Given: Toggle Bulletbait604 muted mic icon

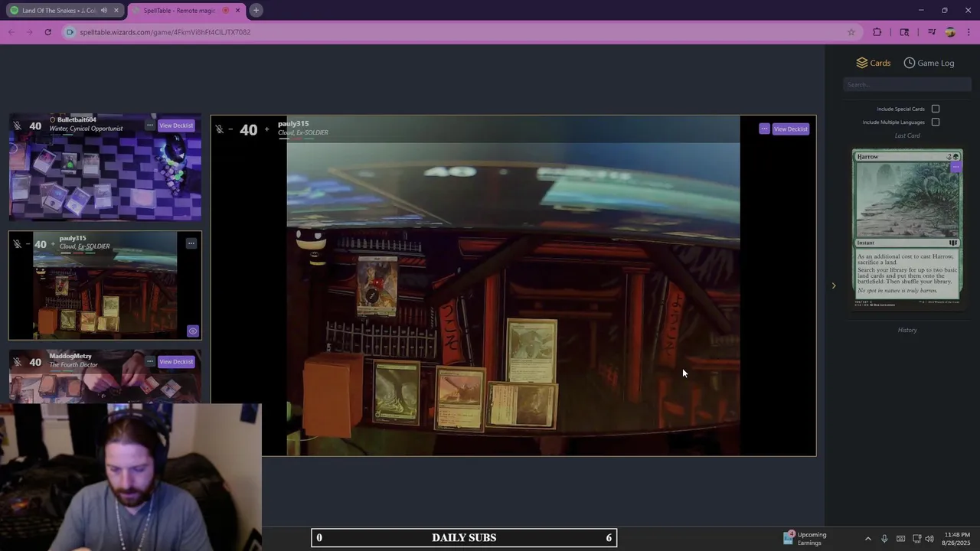Looking at the screenshot, I should pos(17,126).
